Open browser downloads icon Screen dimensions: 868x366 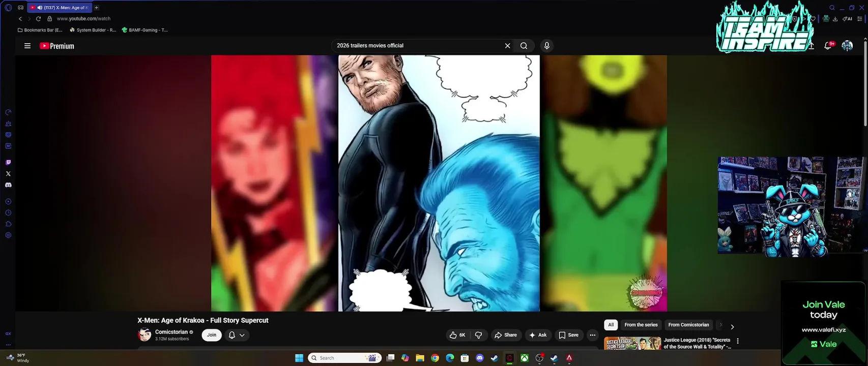(x=835, y=19)
